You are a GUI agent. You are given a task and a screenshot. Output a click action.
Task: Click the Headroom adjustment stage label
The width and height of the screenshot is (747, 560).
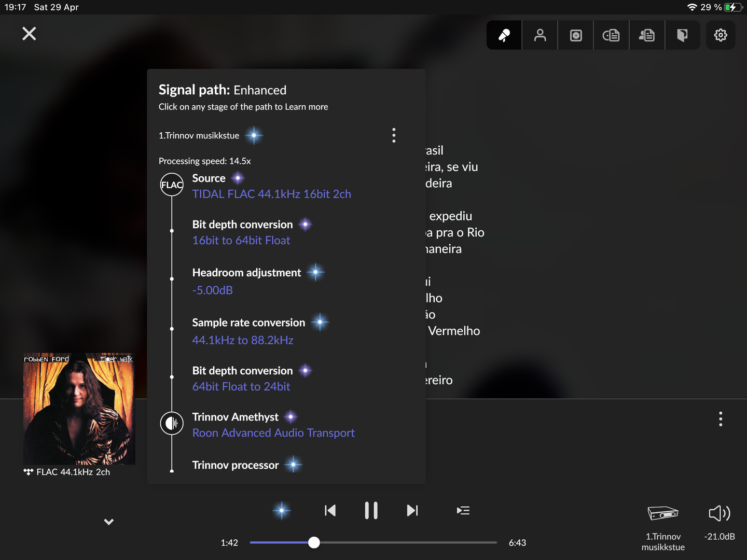coord(246,273)
